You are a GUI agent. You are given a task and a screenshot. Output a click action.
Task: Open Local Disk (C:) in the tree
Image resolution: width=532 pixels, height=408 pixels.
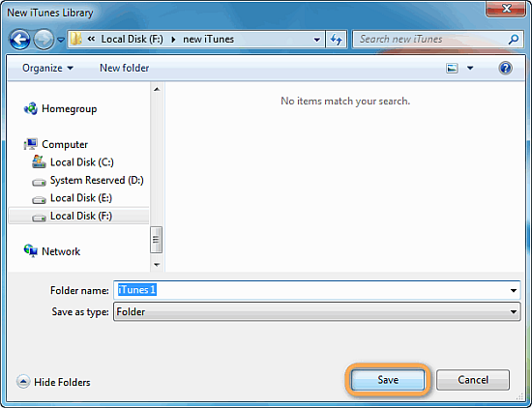pyautogui.click(x=82, y=162)
